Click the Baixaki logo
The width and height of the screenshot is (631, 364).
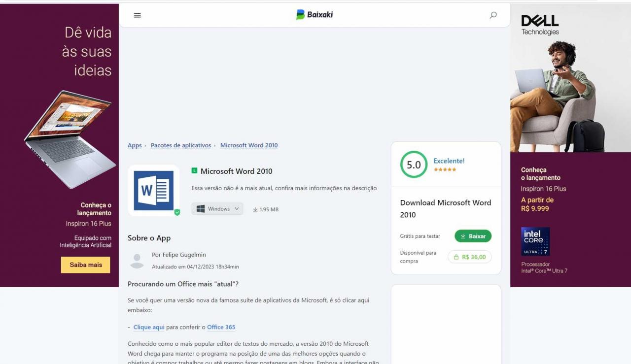pyautogui.click(x=315, y=15)
